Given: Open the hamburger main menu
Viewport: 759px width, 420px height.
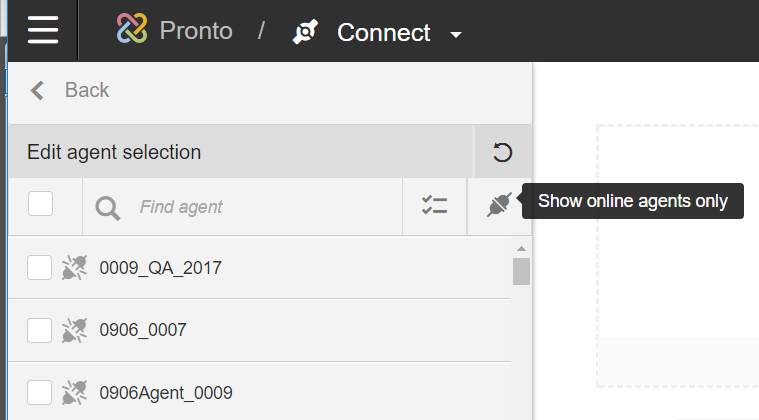Looking at the screenshot, I should coord(44,30).
